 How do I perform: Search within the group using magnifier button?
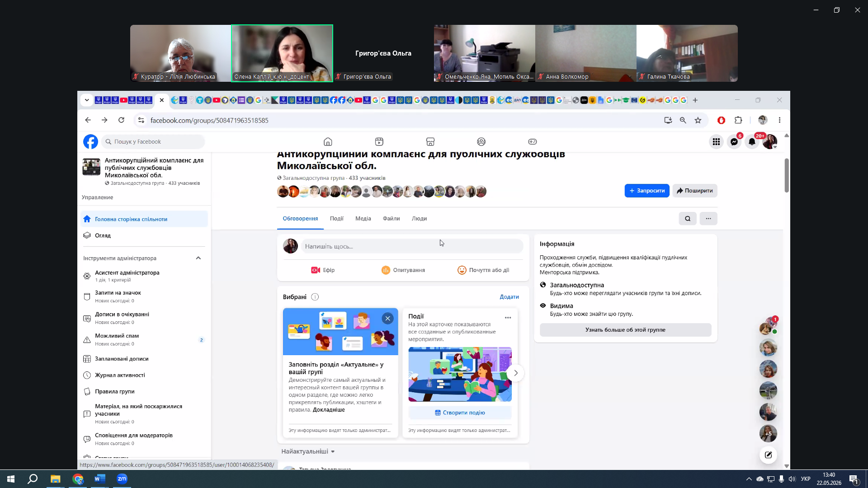[688, 219]
